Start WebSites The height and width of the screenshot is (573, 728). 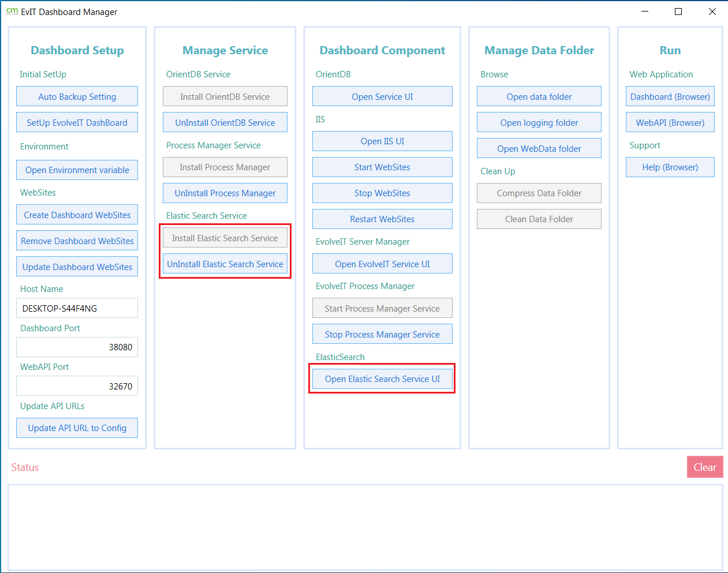coord(382,167)
